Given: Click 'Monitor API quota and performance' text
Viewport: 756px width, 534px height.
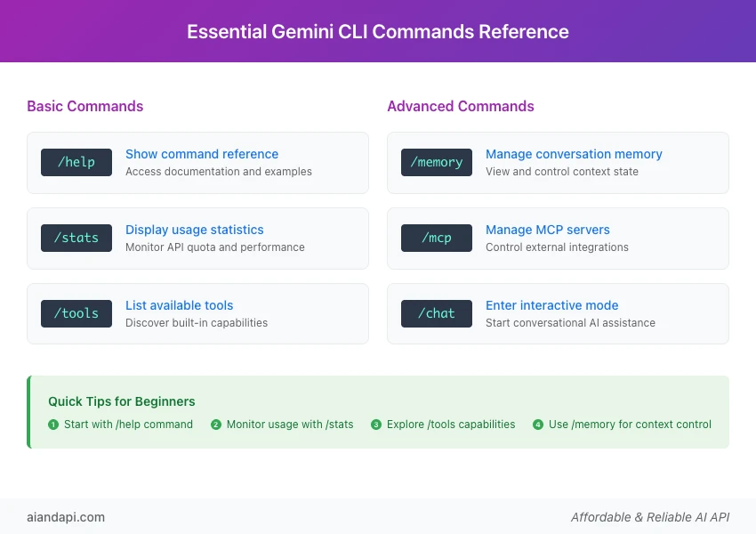Looking at the screenshot, I should (215, 247).
